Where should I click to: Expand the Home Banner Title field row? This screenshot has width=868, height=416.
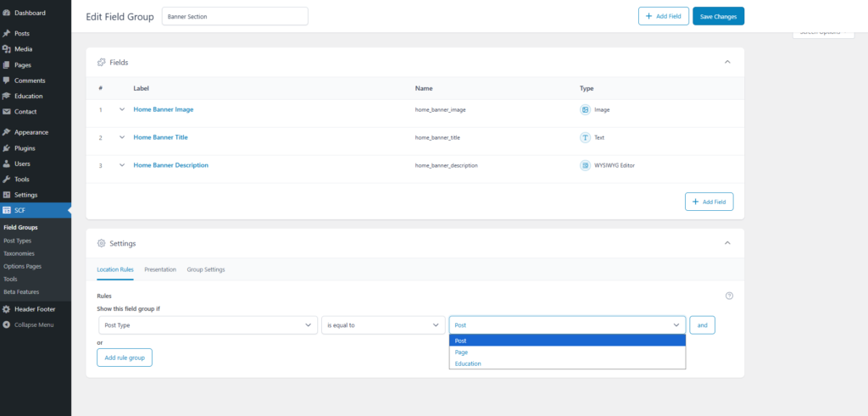tap(122, 137)
